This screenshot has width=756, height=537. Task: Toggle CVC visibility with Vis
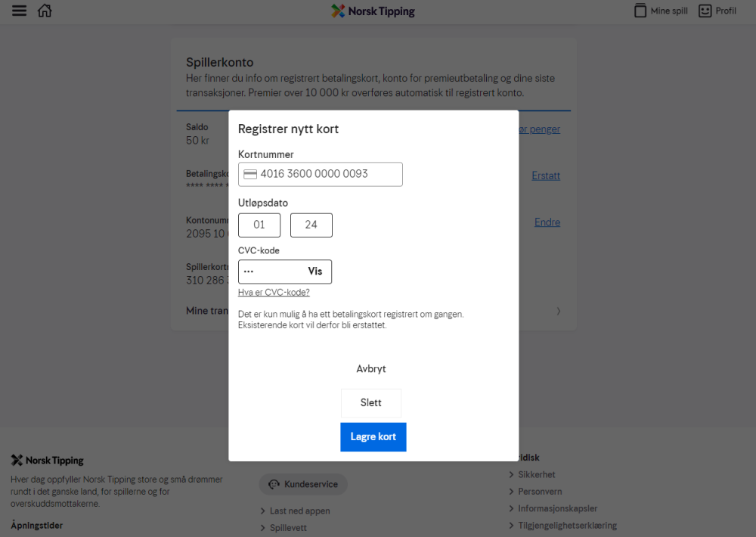pyautogui.click(x=315, y=272)
